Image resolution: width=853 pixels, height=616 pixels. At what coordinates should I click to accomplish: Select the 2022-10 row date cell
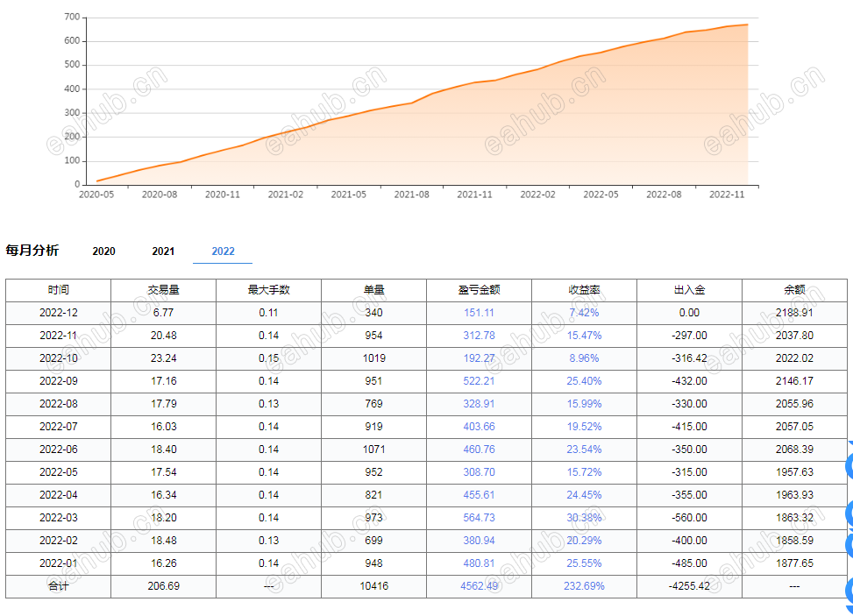click(x=58, y=358)
